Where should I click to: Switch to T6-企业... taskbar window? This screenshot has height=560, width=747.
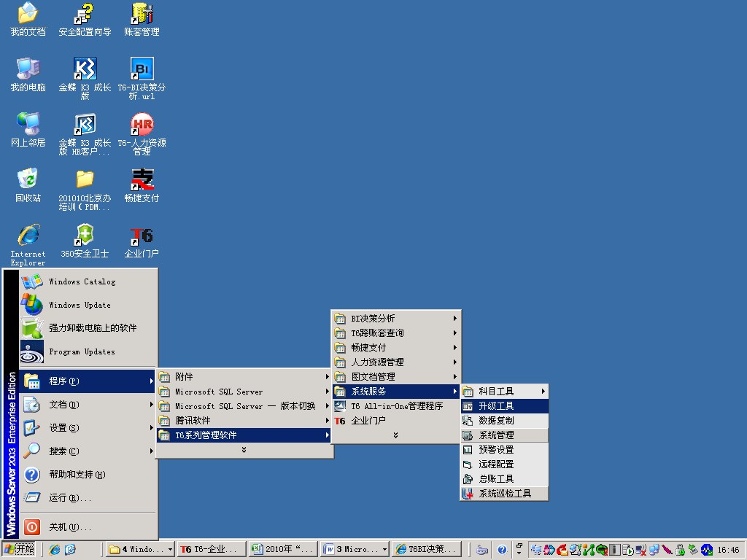coord(212,550)
